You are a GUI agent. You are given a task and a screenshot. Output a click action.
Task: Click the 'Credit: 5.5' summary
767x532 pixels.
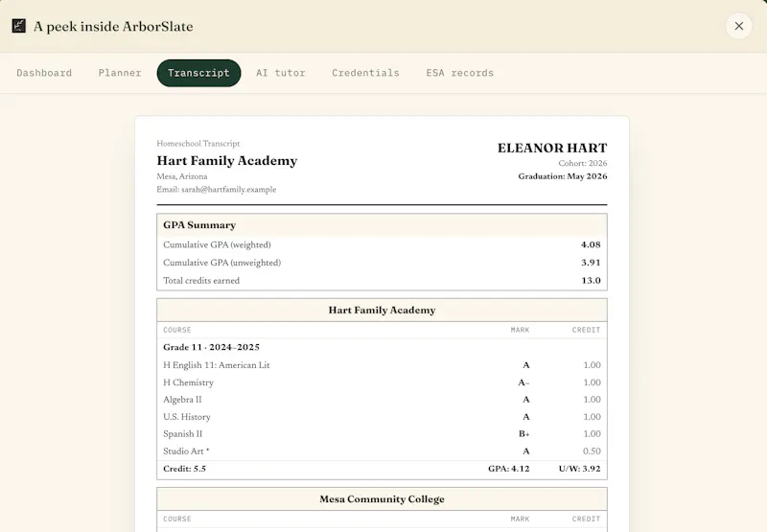[184, 469]
